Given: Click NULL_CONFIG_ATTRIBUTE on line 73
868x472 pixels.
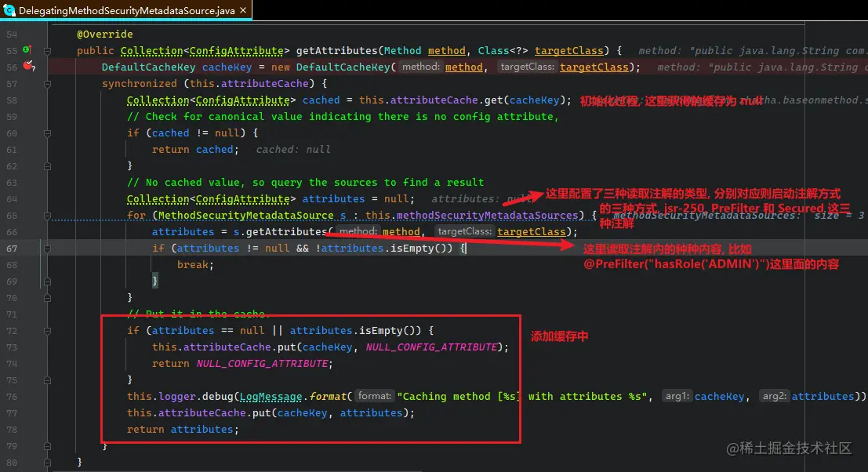Looking at the screenshot, I should pyautogui.click(x=431, y=347).
